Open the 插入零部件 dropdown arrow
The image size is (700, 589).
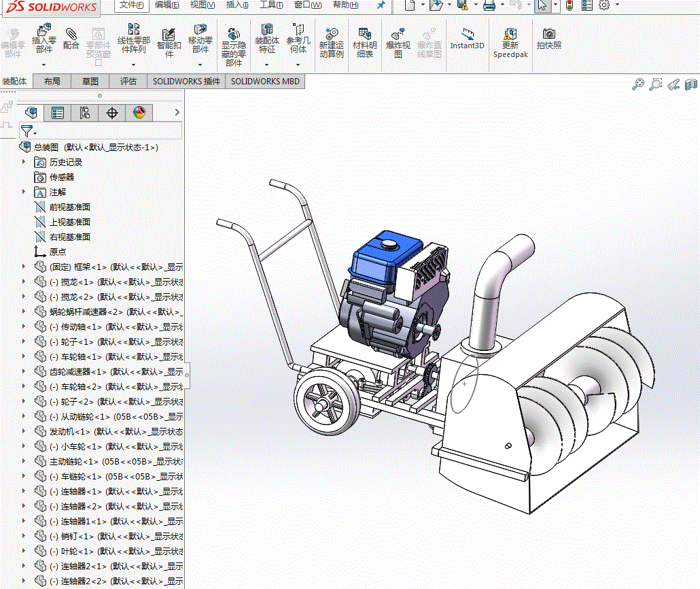(x=44, y=65)
